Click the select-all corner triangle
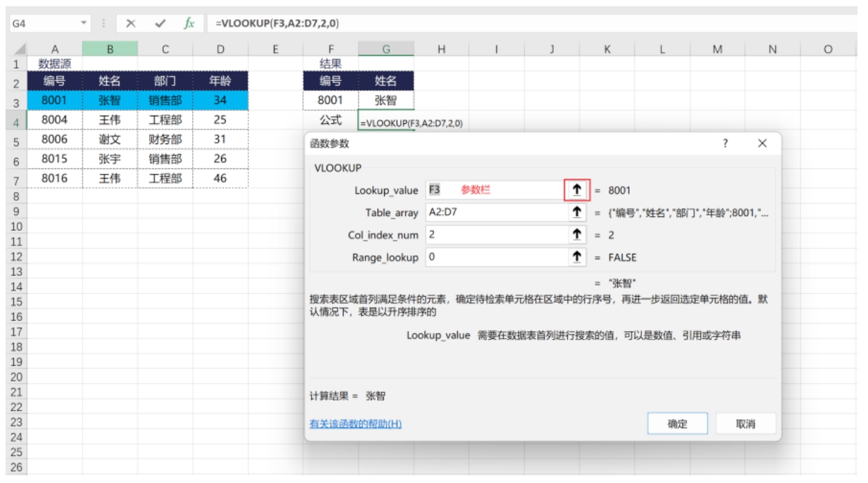 coord(20,50)
